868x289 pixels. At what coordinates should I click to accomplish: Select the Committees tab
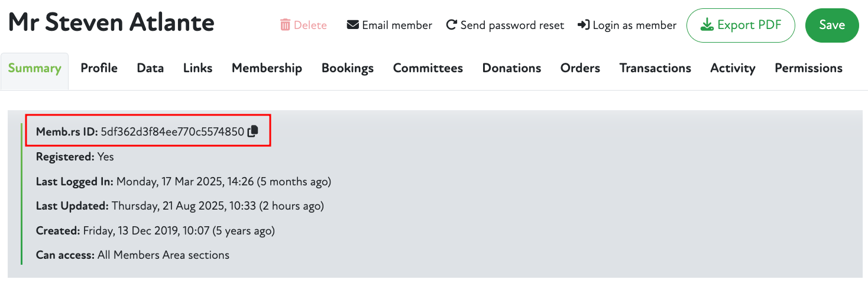(427, 68)
